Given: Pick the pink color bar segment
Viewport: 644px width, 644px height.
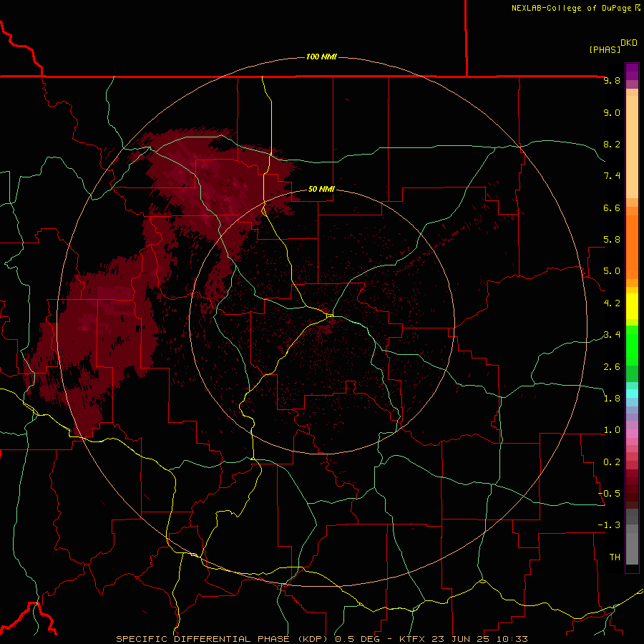Looking at the screenshot, I should pos(632,434).
